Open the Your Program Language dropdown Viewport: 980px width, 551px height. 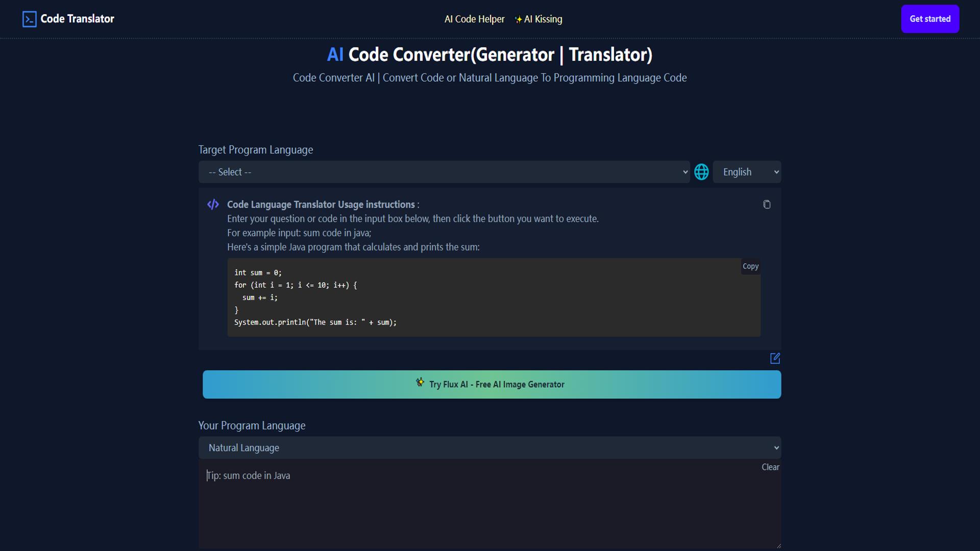(x=489, y=447)
